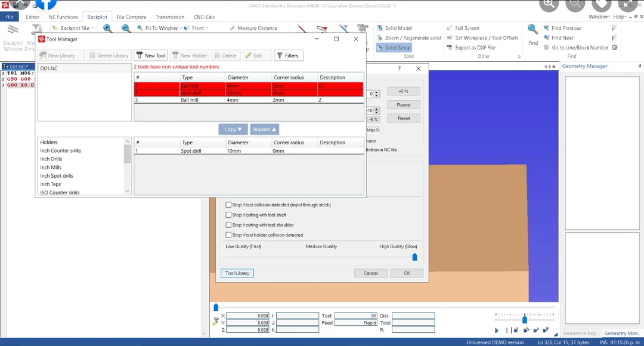644x346 pixels.
Task: Switch to the Backplot tab
Action: pyautogui.click(x=97, y=16)
